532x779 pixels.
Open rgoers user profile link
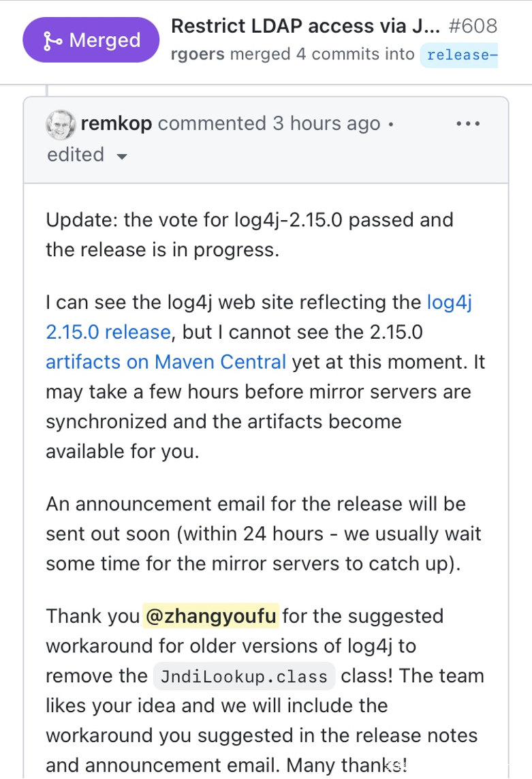click(x=198, y=55)
